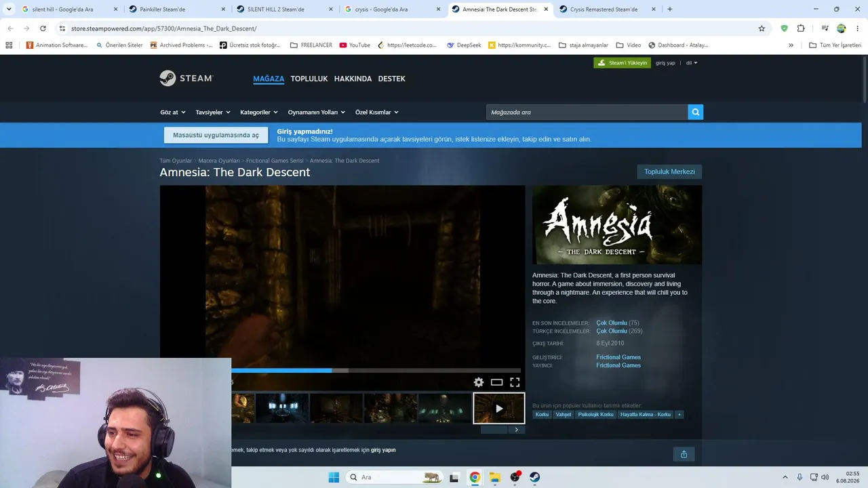Click the volume icon in system tray
868x488 pixels.
(x=825, y=477)
